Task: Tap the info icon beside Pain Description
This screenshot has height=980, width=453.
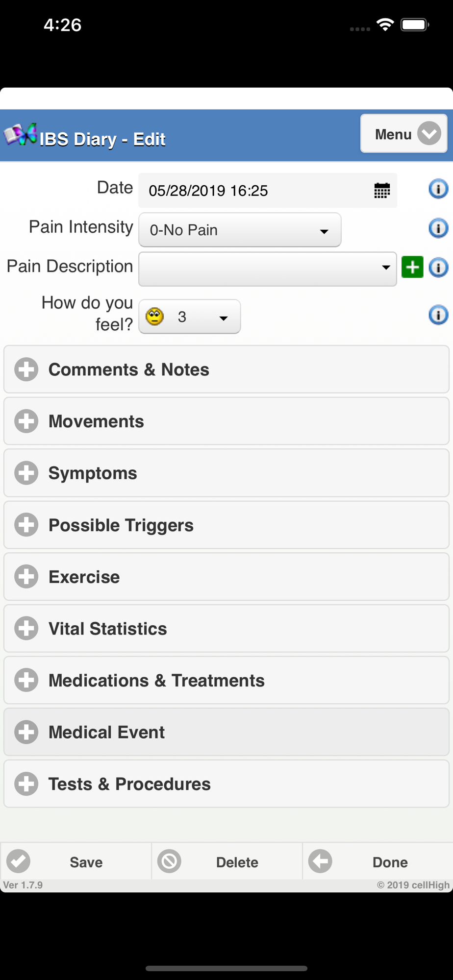Action: [438, 267]
